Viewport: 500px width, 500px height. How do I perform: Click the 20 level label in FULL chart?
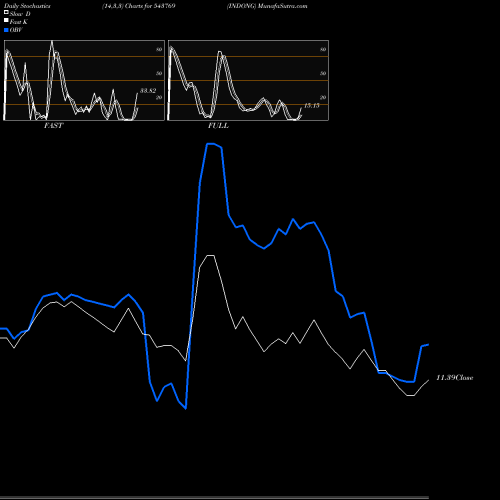(323, 97)
